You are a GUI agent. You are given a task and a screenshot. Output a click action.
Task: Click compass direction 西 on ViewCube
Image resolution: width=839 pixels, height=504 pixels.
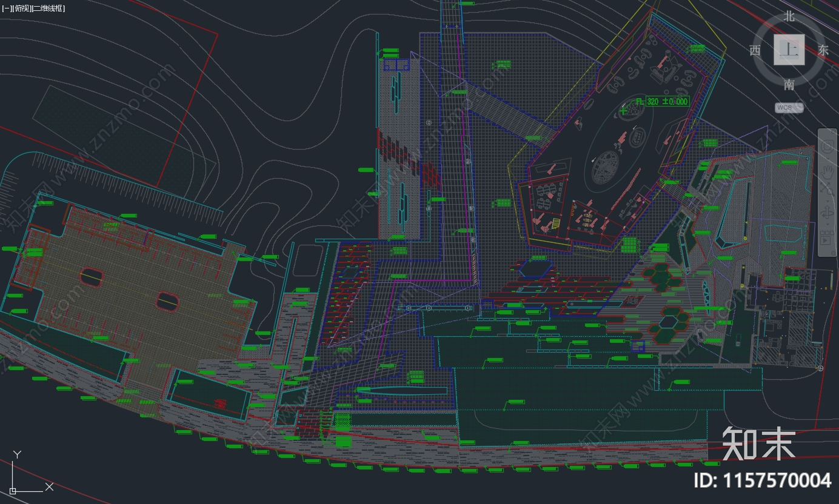[x=755, y=50]
